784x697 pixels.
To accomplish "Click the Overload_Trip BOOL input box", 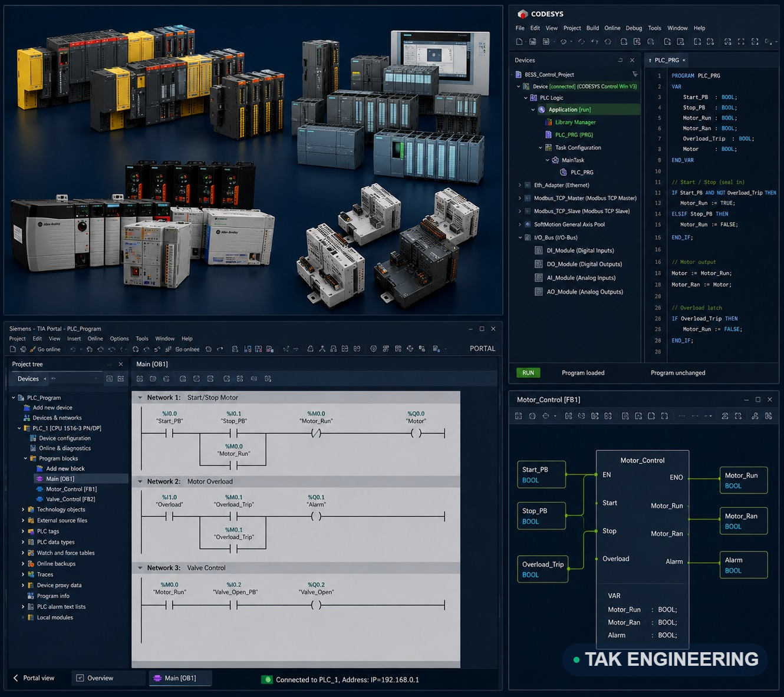I will [542, 569].
